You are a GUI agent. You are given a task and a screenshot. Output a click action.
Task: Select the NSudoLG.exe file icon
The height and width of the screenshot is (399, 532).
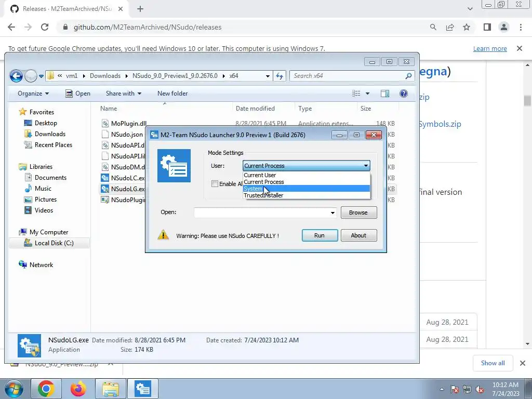click(105, 189)
